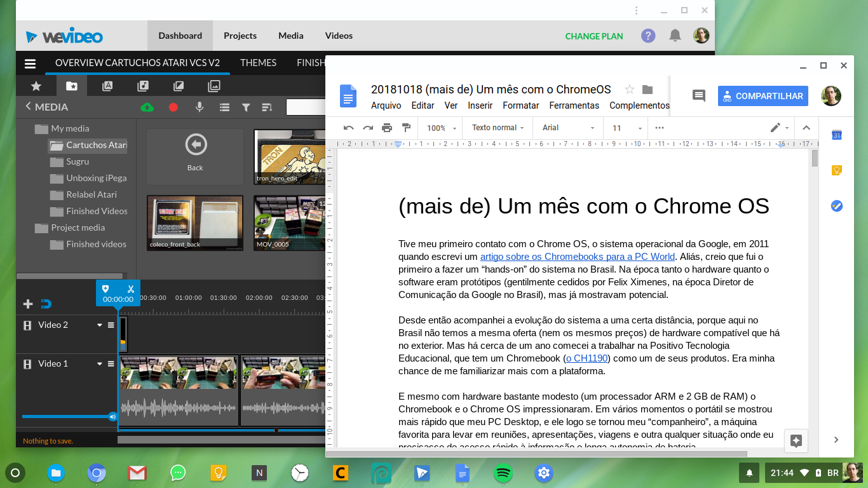Click the CHANGE PLAN link
The height and width of the screenshot is (488, 868).
click(594, 36)
